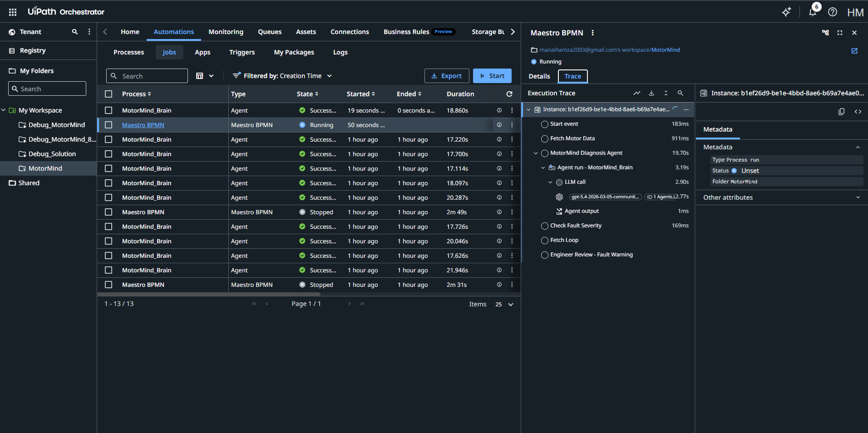Open the column chooser icon
868x433 pixels.
[x=199, y=76]
